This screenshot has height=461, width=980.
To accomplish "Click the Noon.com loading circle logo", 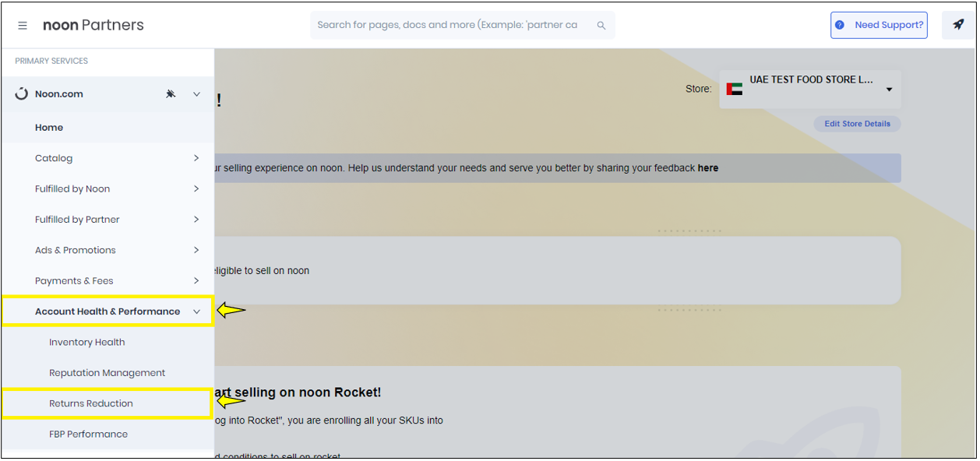I will [x=22, y=94].
